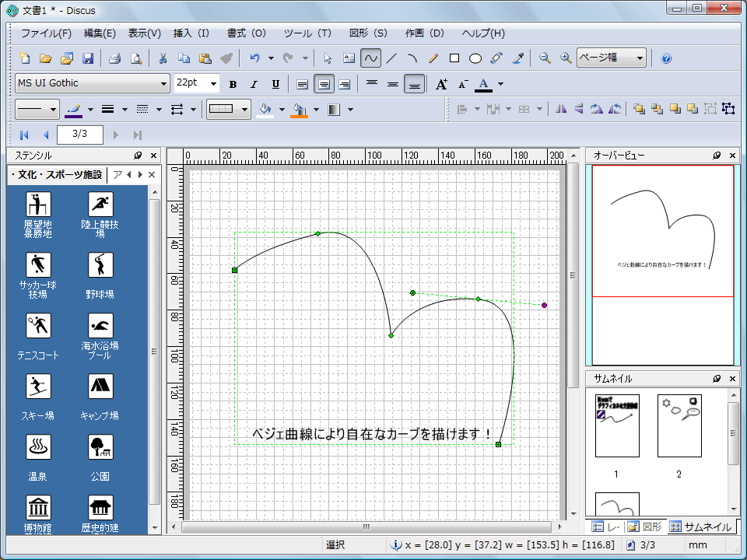Increase font size icon

pos(442,84)
